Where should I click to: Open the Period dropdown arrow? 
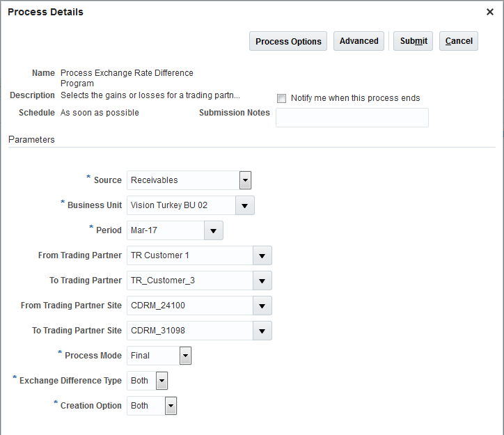point(213,230)
